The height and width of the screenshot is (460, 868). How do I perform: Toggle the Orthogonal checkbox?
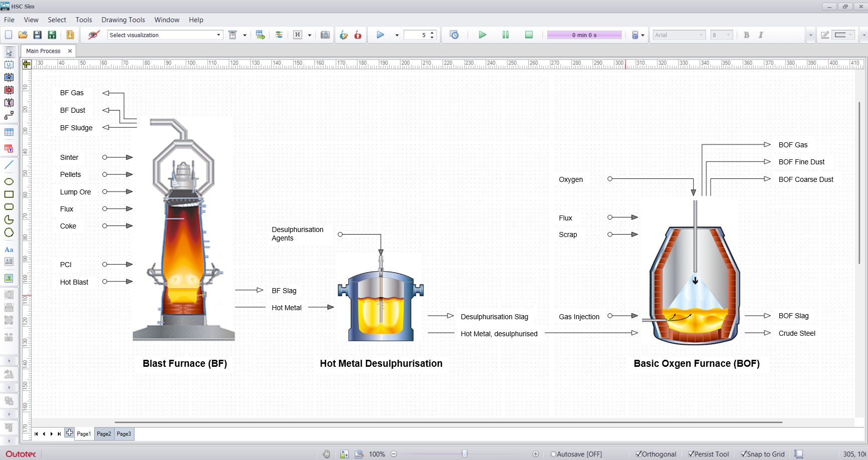(639, 454)
